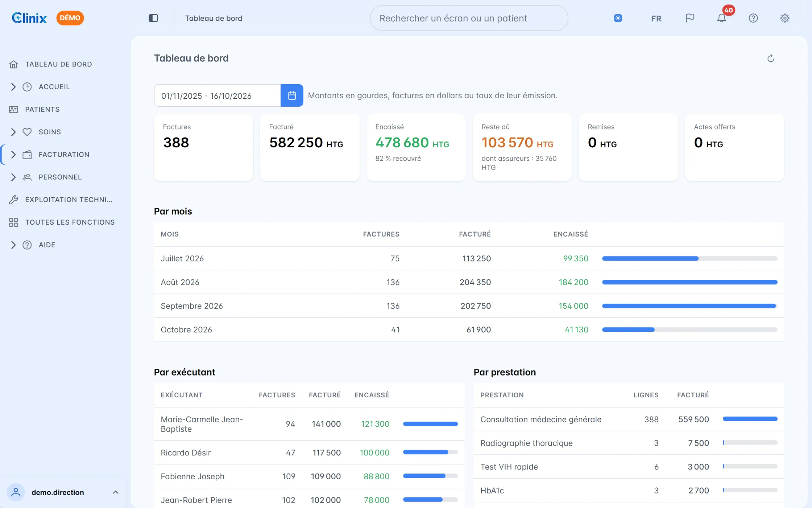Click the grid icon for Toutes les fonctions
Viewport: 812px width, 508px height.
(x=13, y=222)
